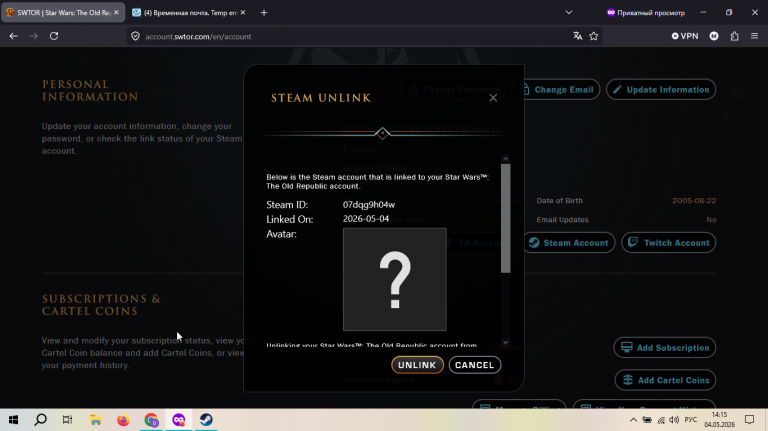This screenshot has width=768, height=431.
Task: Open Steam Account button
Action: 569,242
